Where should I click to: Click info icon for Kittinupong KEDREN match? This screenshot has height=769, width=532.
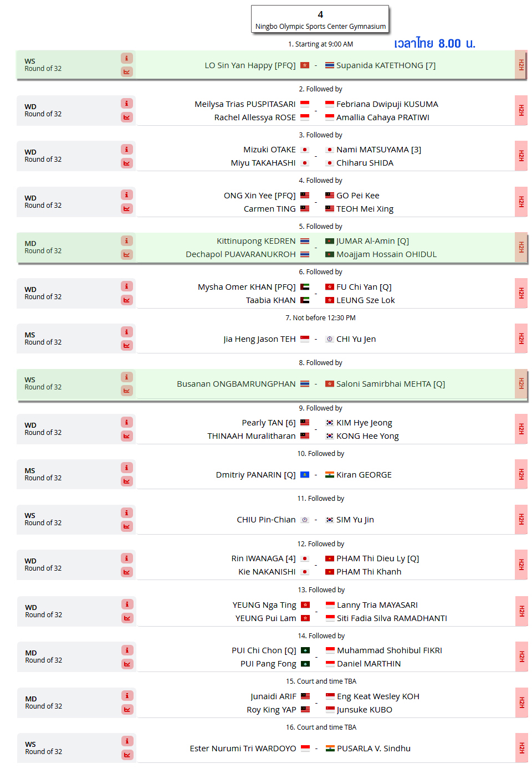pyautogui.click(x=127, y=240)
